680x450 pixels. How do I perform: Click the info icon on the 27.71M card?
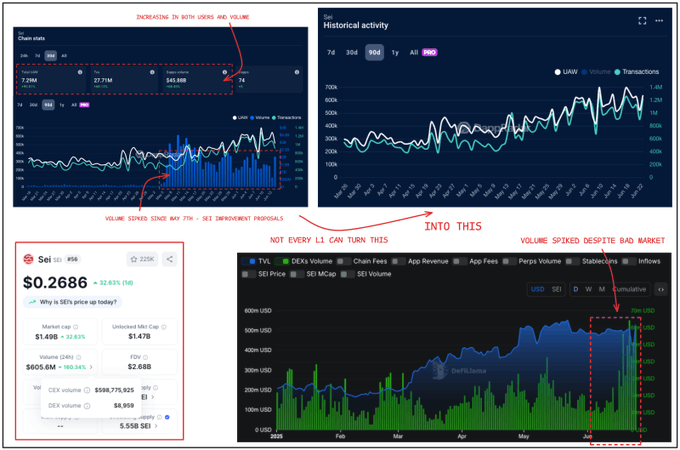click(152, 72)
